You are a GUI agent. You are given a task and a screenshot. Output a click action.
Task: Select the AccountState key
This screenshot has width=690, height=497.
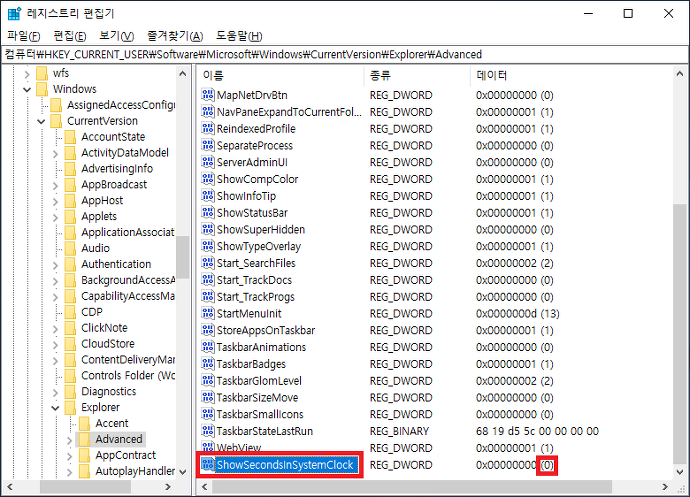(113, 137)
